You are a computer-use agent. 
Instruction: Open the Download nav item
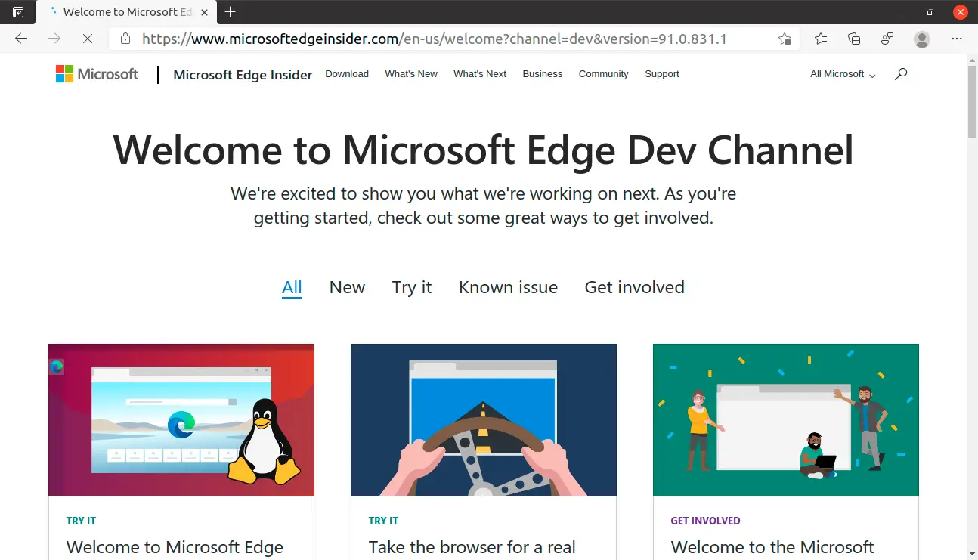[347, 74]
